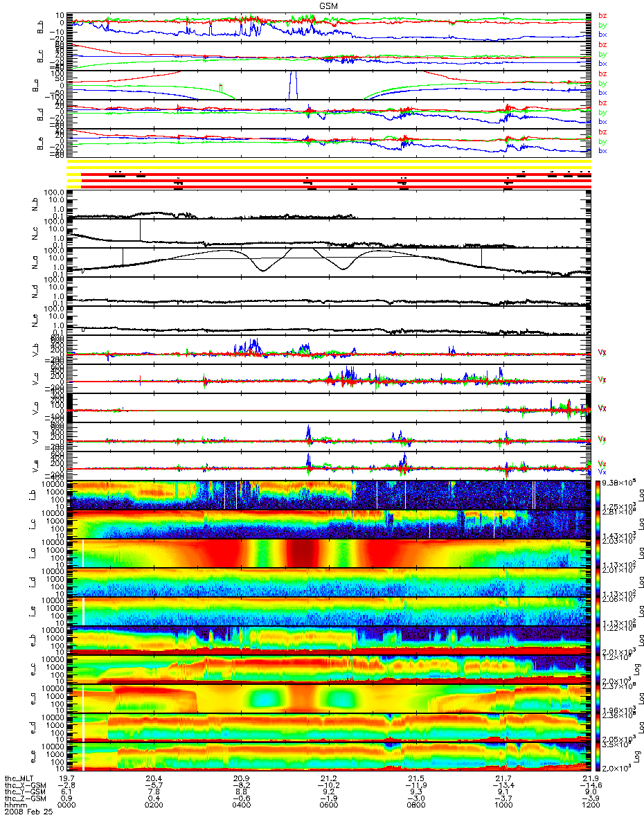Image resolution: width=644 pixels, height=831 pixels.
Task: Click the '0000' time tick label
Action: tap(66, 804)
